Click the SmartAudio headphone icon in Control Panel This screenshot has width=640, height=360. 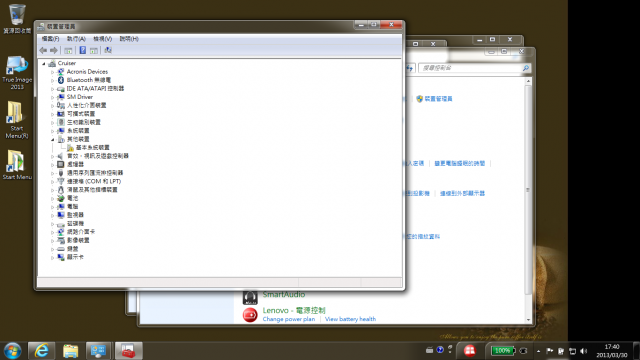coord(250,298)
